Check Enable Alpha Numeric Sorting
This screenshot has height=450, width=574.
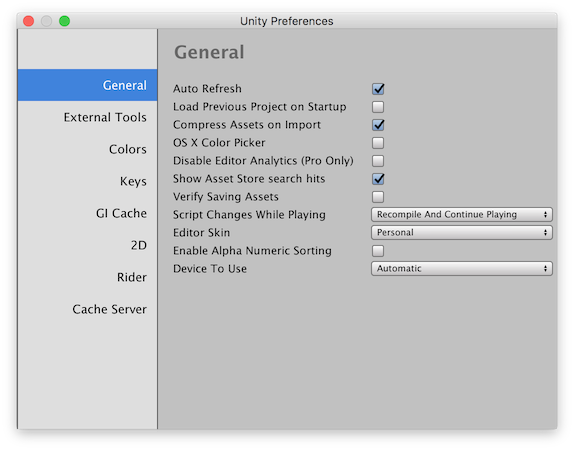click(378, 251)
